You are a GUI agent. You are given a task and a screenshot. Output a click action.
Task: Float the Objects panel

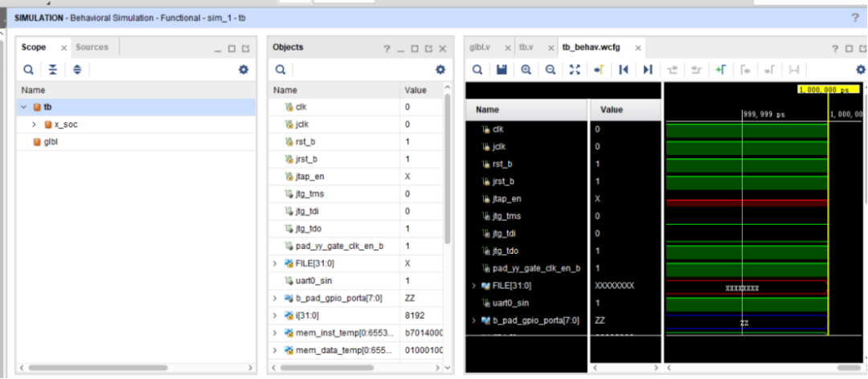(428, 49)
